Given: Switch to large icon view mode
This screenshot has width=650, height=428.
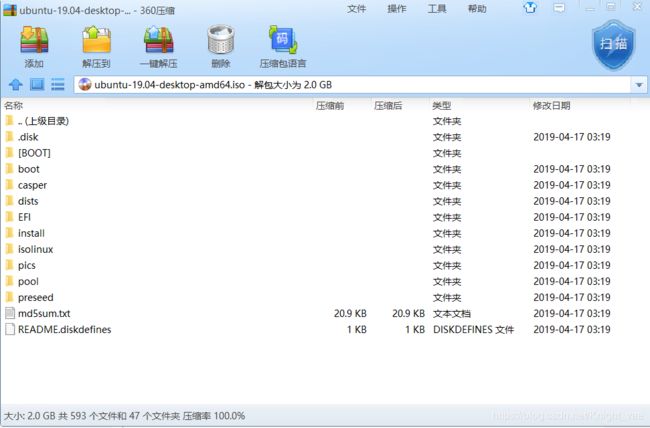Looking at the screenshot, I should click(x=37, y=85).
